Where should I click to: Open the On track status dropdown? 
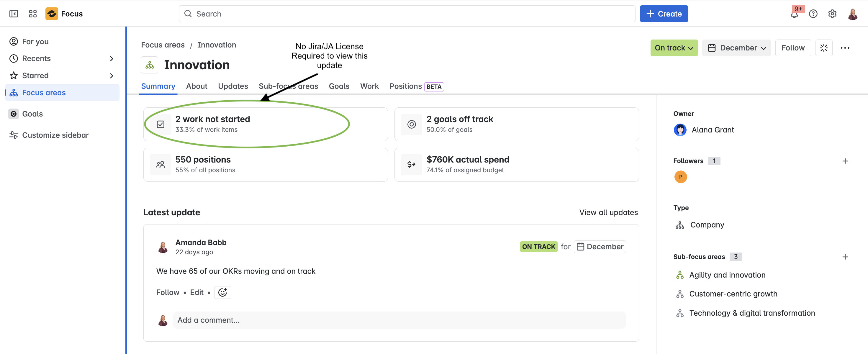[x=674, y=48]
